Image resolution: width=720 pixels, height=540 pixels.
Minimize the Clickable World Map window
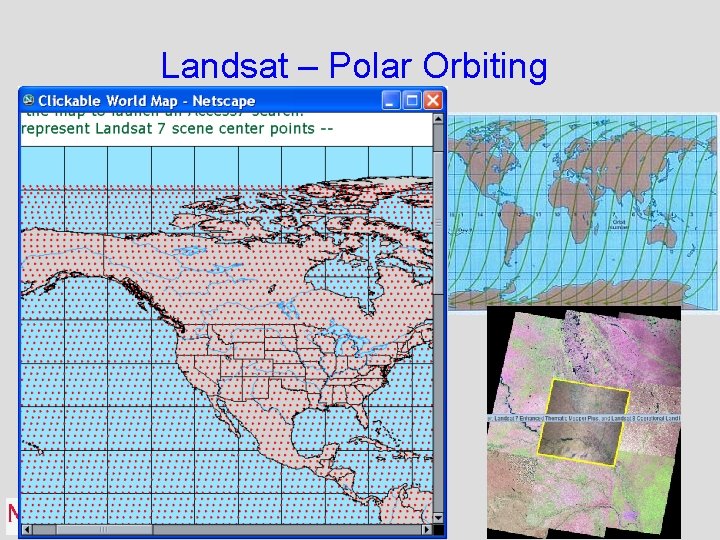click(x=391, y=100)
